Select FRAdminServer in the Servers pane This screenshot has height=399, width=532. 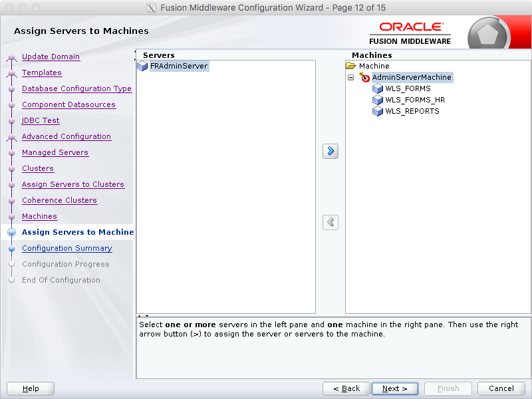coord(179,66)
